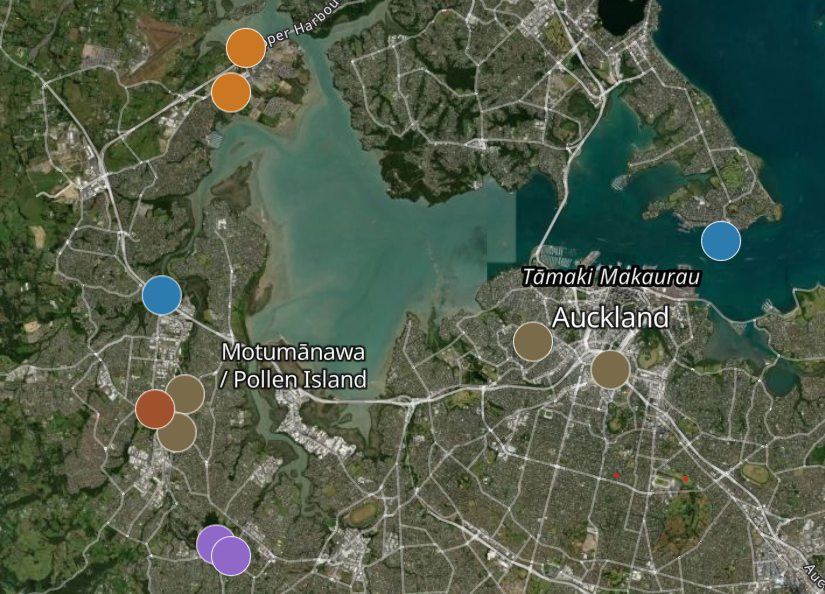
Task: Click the tan marker below the Auckland label
Action: pyautogui.click(x=611, y=369)
